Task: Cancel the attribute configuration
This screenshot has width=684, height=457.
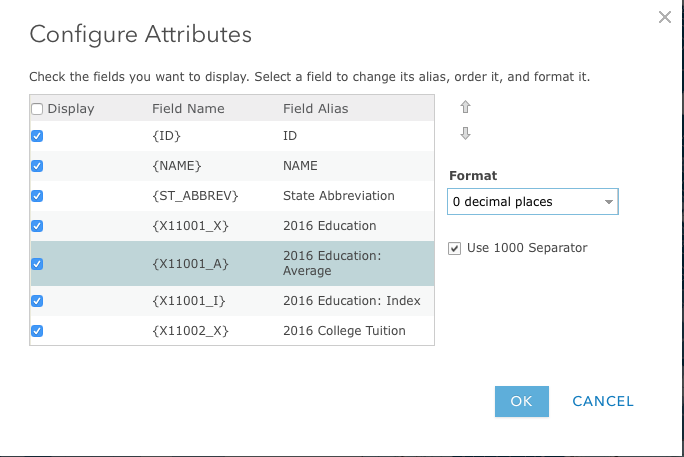Action: [x=603, y=401]
